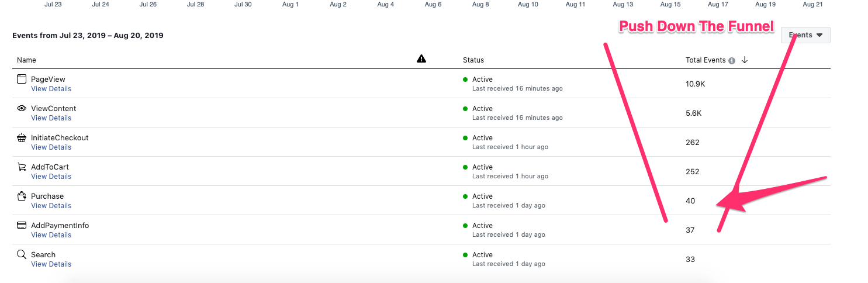This screenshot has width=868, height=283.
Task: Click the Status column header
Action: [x=473, y=60]
